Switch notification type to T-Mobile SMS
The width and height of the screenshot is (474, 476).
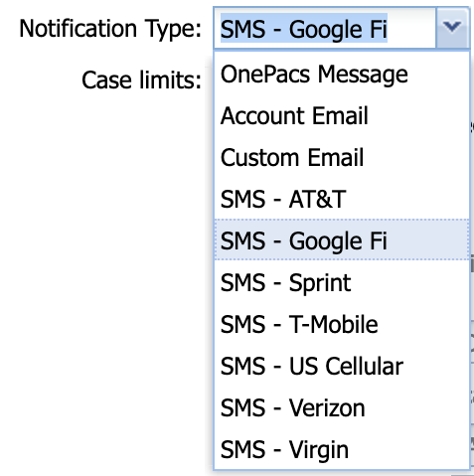[342, 324]
